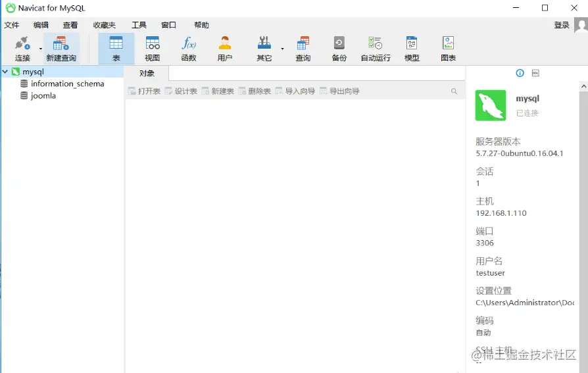Collapse the mysql connection tree node
Screen dimensions: 588x373
tap(5, 71)
